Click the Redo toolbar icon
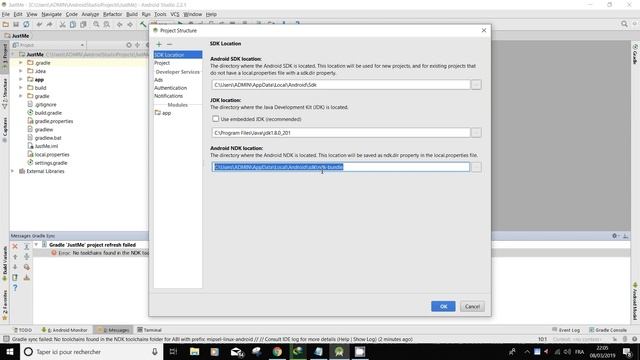 tap(49, 24)
